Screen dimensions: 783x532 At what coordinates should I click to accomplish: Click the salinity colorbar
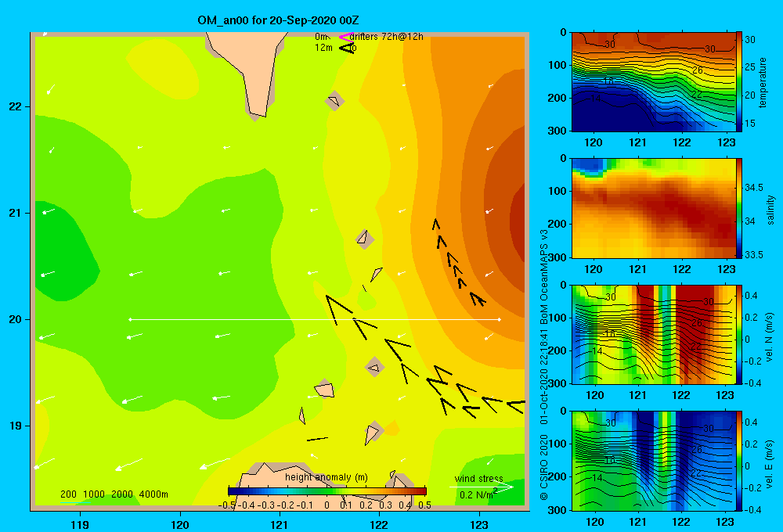739,208
